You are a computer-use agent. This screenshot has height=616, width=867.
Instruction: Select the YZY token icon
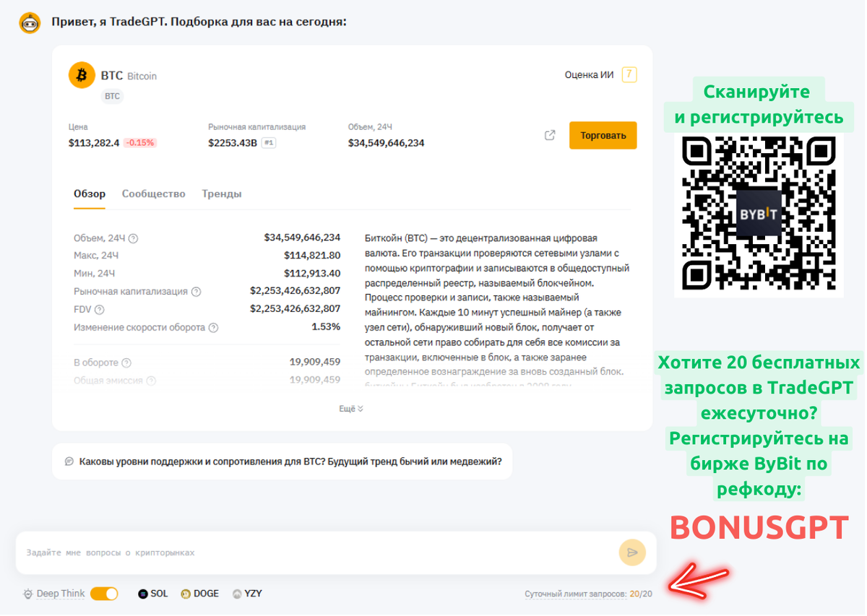pos(238,593)
